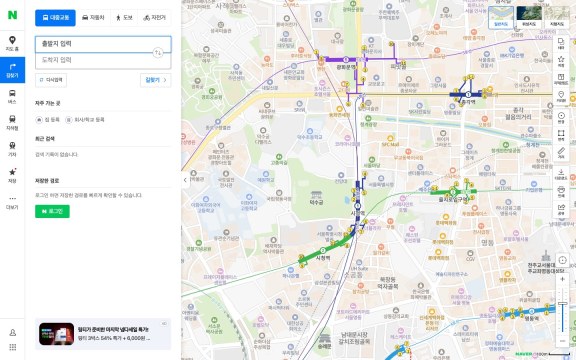Open the apps grid icon in sidebar
Screen dimensions: 576x360
coord(12,347)
